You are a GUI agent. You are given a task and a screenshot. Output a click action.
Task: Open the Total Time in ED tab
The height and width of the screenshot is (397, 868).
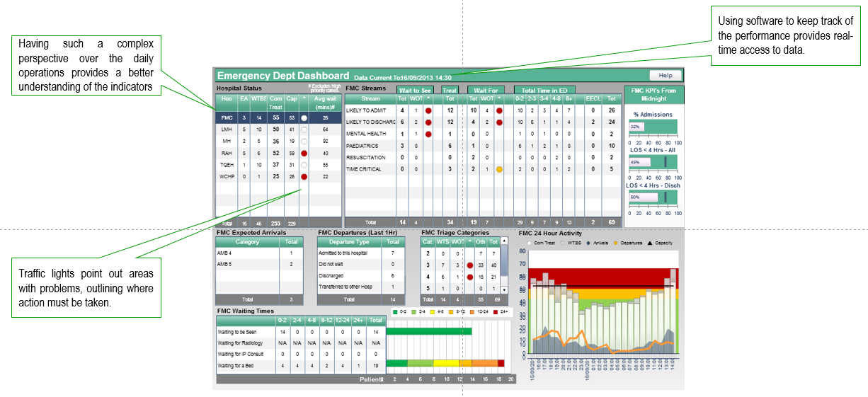click(544, 91)
